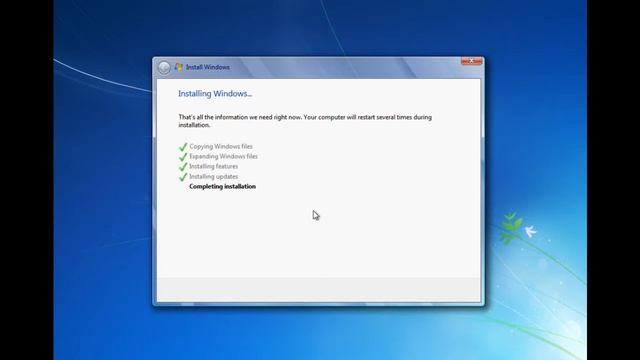Click the checkmark beside Copying Windows files
The height and width of the screenshot is (360, 640).
click(x=183, y=147)
